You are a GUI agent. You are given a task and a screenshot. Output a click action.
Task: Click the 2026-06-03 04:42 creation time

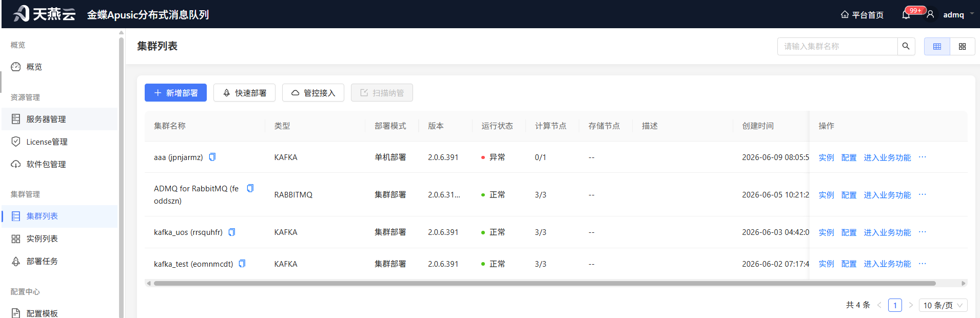click(775, 232)
